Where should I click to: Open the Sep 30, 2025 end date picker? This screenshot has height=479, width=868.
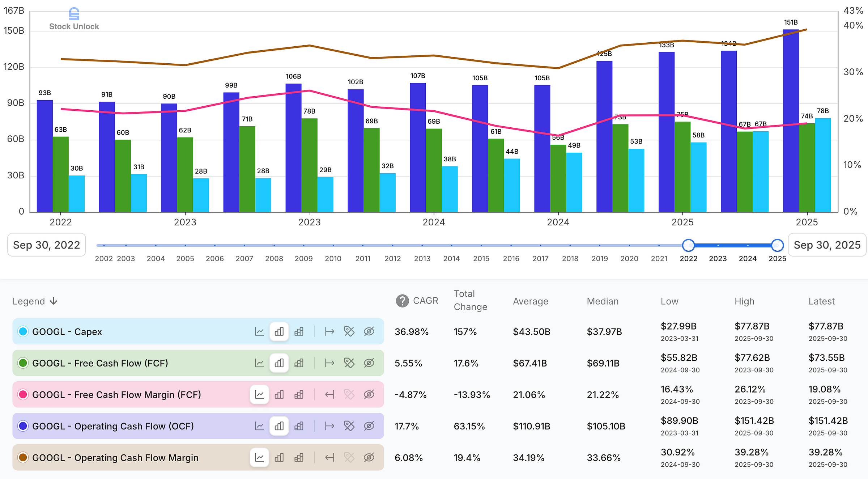click(827, 245)
